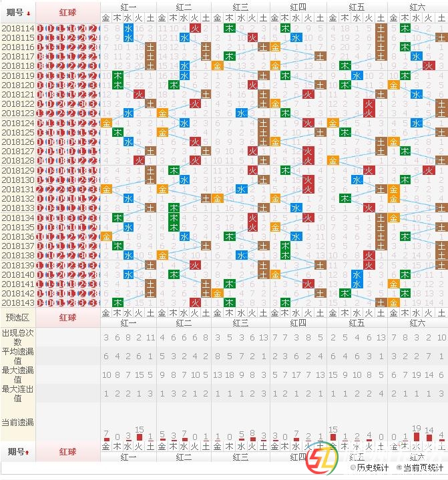The width and height of the screenshot is (448, 480).
Task: Click the red bar showing 19 in 当前遗漏
Action: pos(417,437)
